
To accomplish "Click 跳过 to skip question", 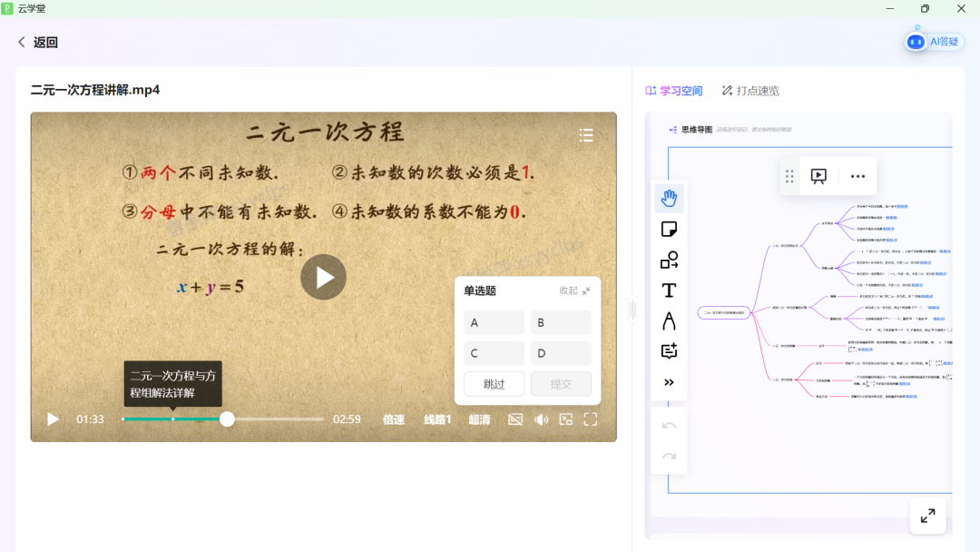I will click(494, 384).
